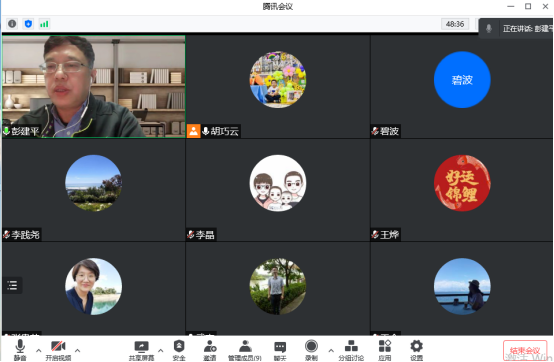Click the name label 李晶

click(x=205, y=235)
